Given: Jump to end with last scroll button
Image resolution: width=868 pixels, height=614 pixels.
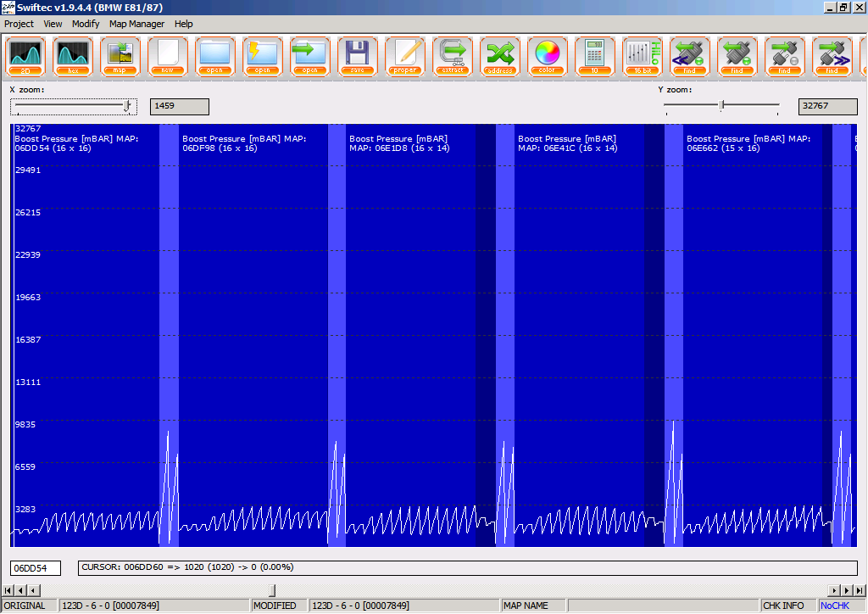Looking at the screenshot, I should point(860,591).
